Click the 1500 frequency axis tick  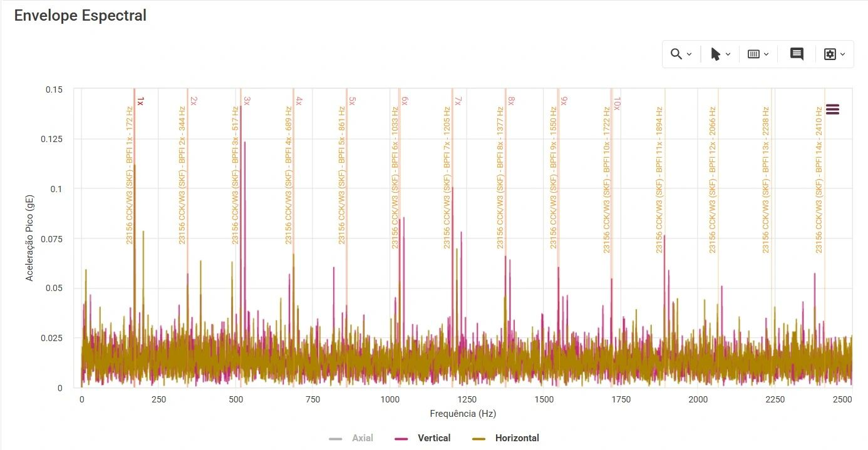544,399
